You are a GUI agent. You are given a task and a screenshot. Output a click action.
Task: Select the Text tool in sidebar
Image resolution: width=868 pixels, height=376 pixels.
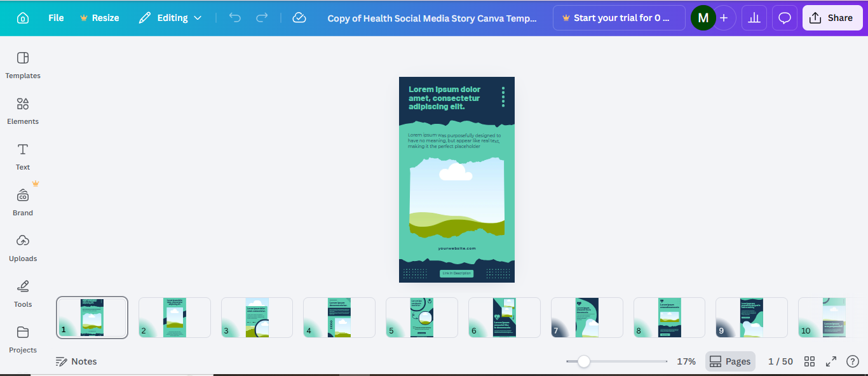click(x=23, y=157)
